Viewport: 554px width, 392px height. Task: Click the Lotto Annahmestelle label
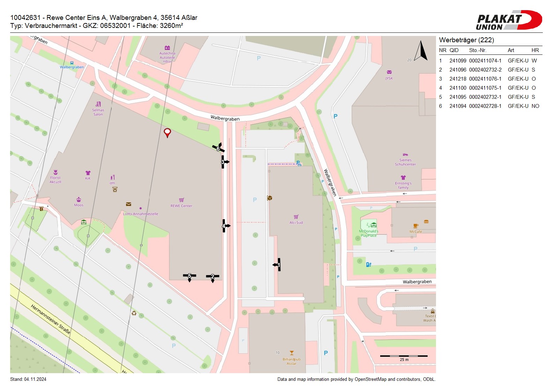(140, 214)
